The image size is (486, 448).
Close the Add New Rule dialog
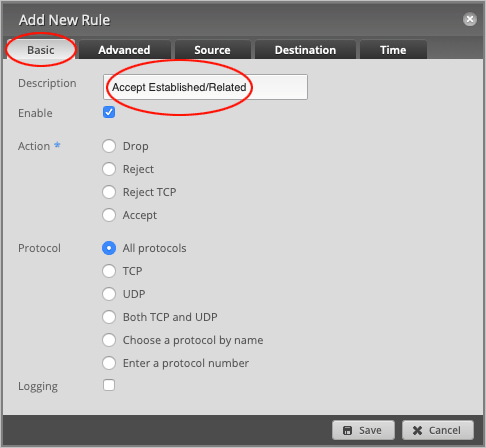(x=470, y=19)
